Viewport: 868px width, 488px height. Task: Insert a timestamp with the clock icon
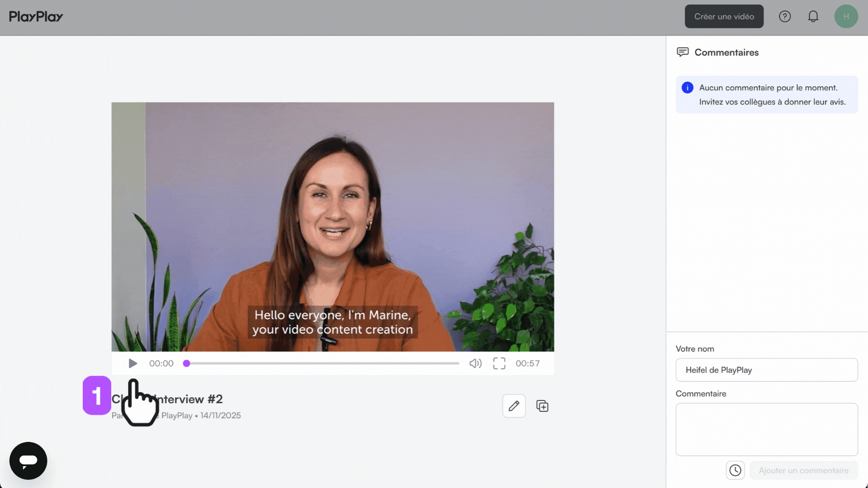point(735,470)
